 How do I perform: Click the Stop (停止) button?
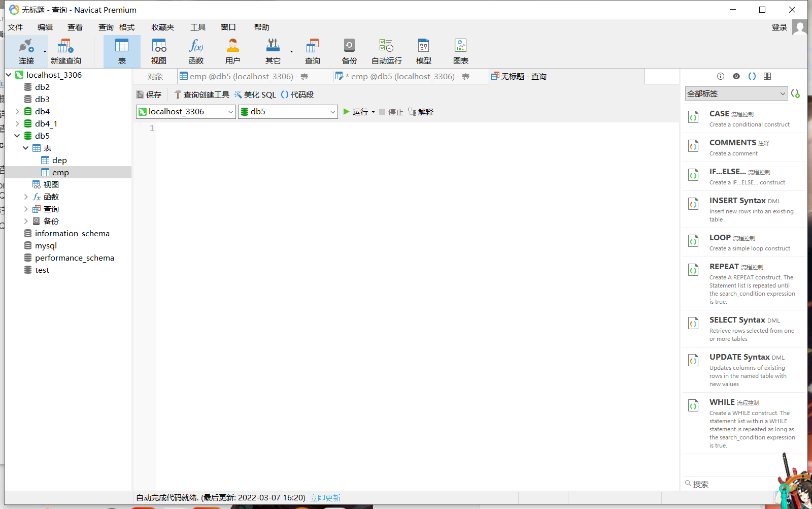391,112
